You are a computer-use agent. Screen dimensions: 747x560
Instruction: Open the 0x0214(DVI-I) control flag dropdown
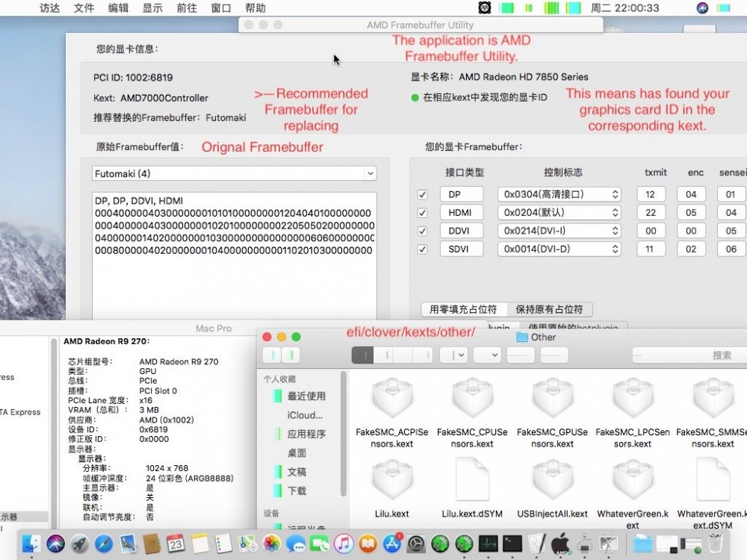(560, 231)
